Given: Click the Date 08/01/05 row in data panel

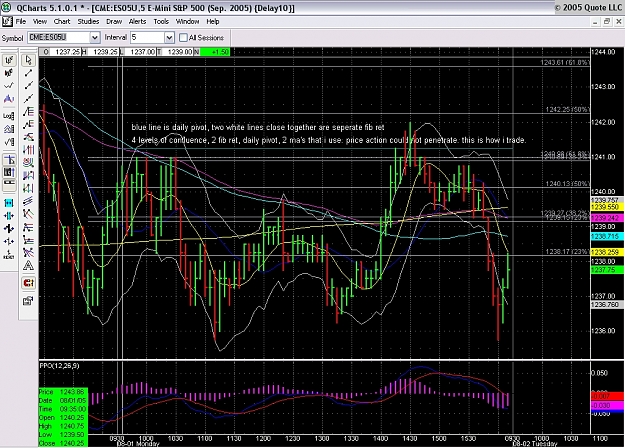Looking at the screenshot, I should [x=63, y=400].
